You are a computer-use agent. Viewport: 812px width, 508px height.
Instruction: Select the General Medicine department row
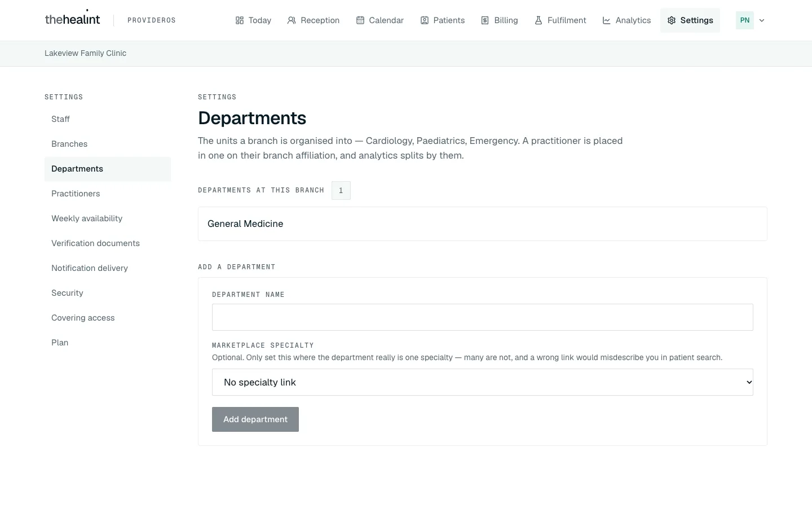click(x=483, y=224)
